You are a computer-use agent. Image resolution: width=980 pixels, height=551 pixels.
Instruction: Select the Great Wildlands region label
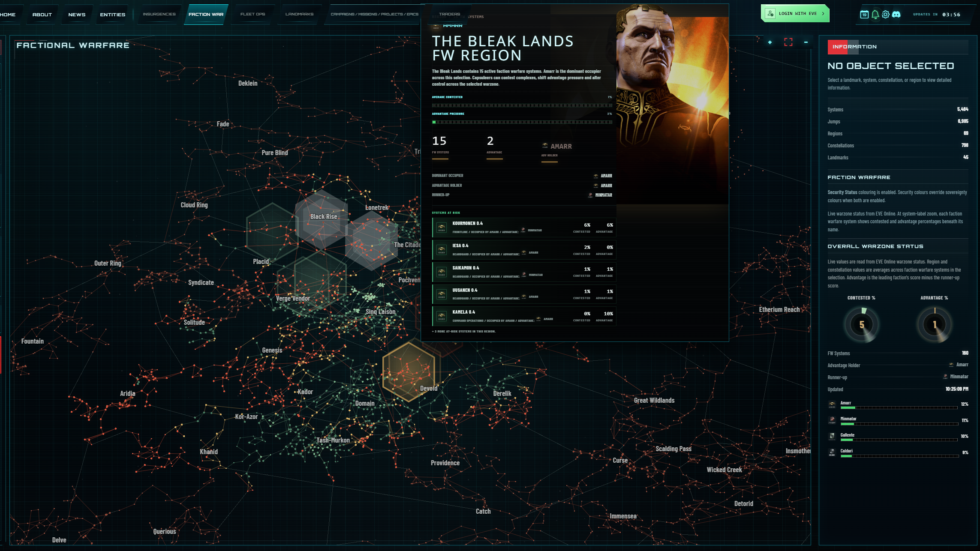tap(654, 401)
